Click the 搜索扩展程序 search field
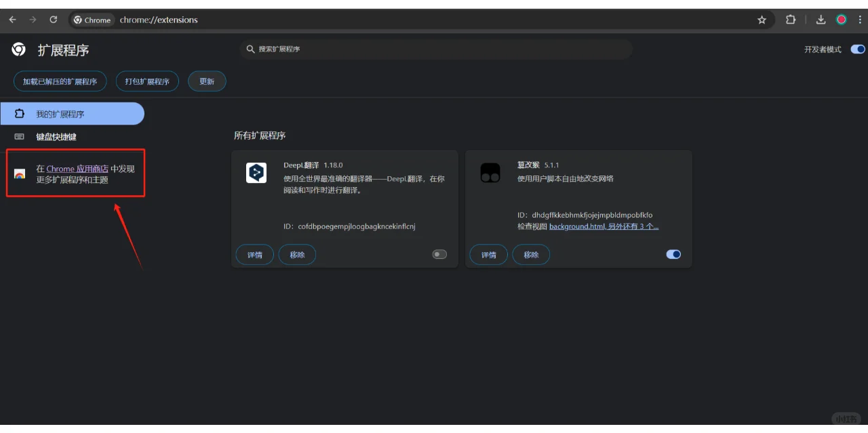Screen dimensions: 868x433 tap(436, 49)
